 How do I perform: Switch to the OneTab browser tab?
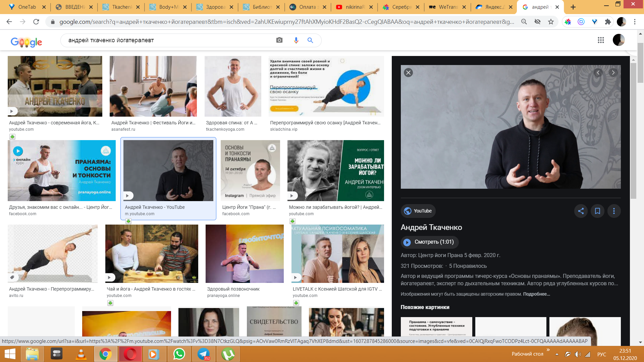pyautogui.click(x=27, y=7)
